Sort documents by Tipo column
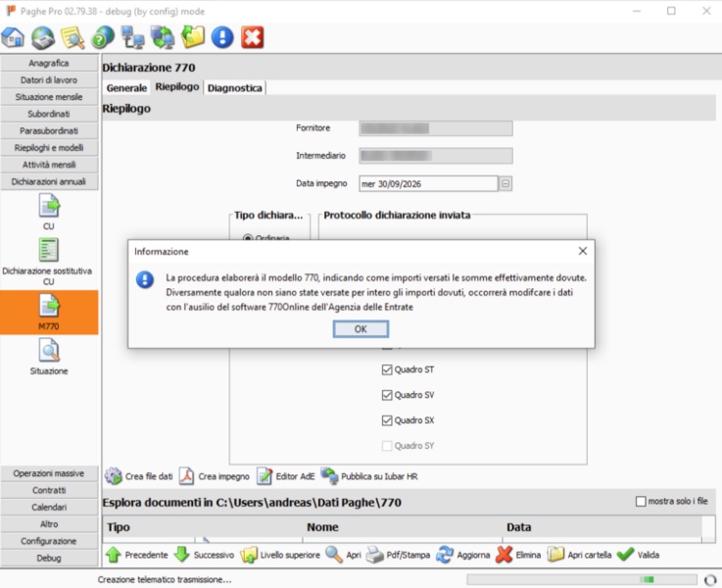The width and height of the screenshot is (722, 588). coord(203,527)
